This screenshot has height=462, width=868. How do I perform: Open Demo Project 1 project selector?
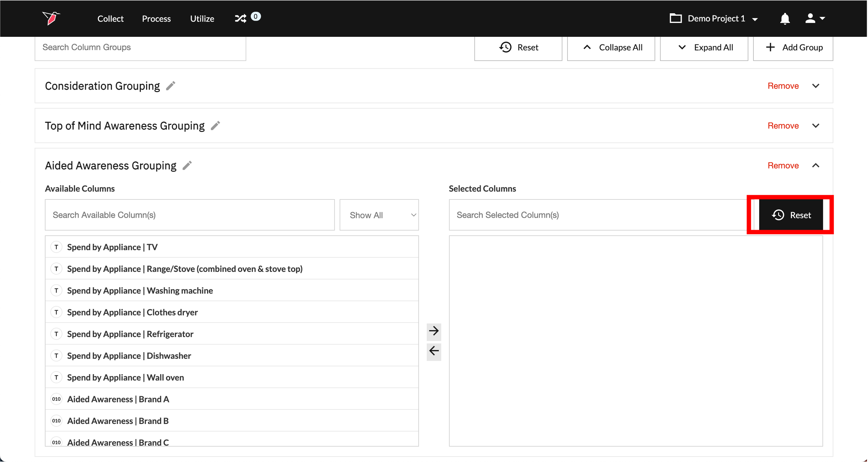coord(714,19)
